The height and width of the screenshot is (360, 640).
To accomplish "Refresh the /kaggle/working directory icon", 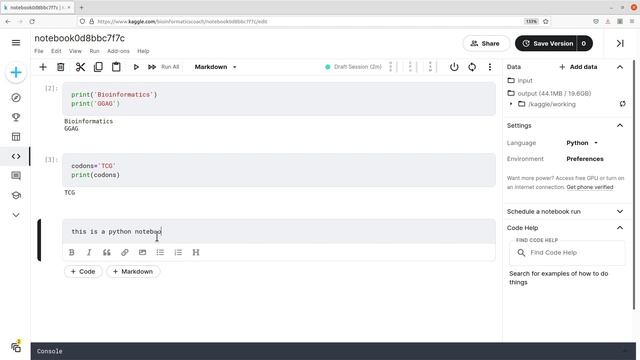I will (x=622, y=104).
